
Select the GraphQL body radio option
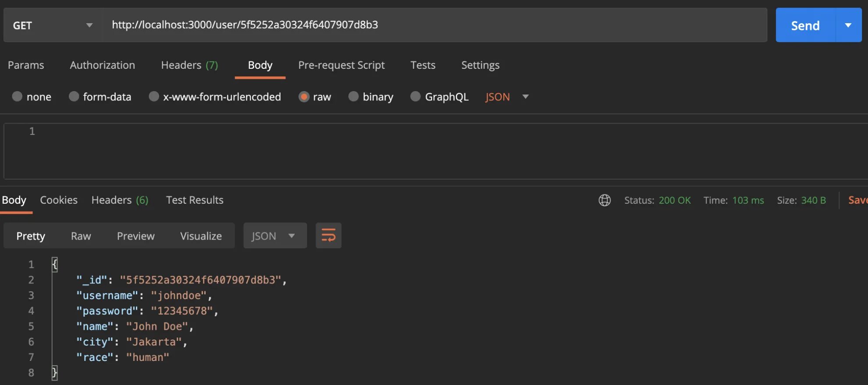[415, 96]
